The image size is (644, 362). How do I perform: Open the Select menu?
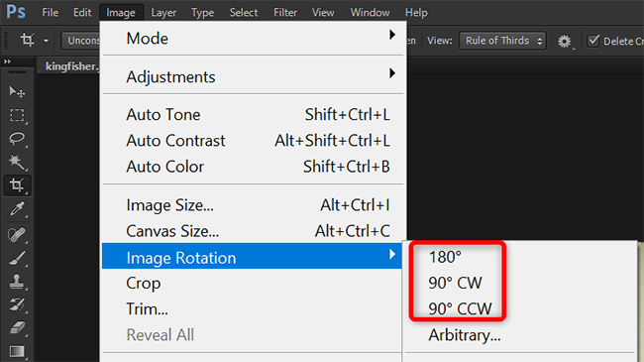click(244, 13)
